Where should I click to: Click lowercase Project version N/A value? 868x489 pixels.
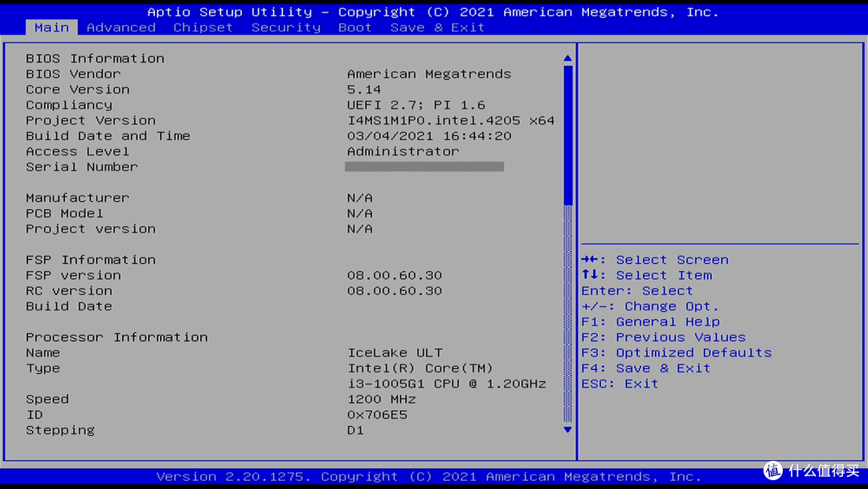(360, 228)
